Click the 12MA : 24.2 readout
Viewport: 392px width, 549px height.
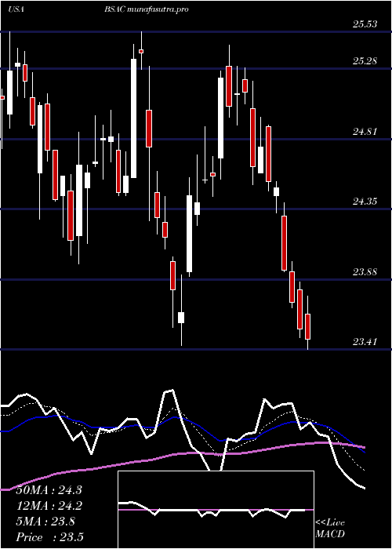click(x=49, y=506)
